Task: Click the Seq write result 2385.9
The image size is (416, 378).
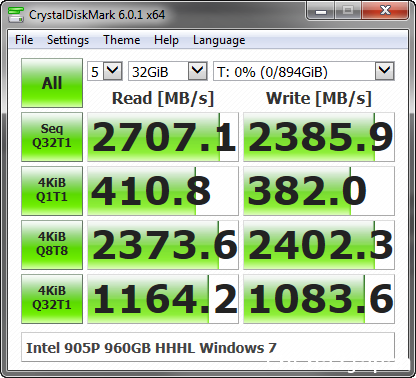Action: (319, 137)
